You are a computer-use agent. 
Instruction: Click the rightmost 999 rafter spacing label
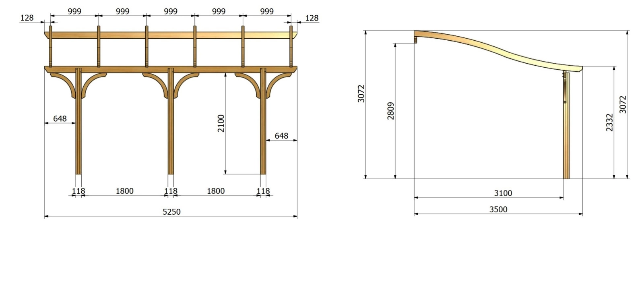[267, 11]
